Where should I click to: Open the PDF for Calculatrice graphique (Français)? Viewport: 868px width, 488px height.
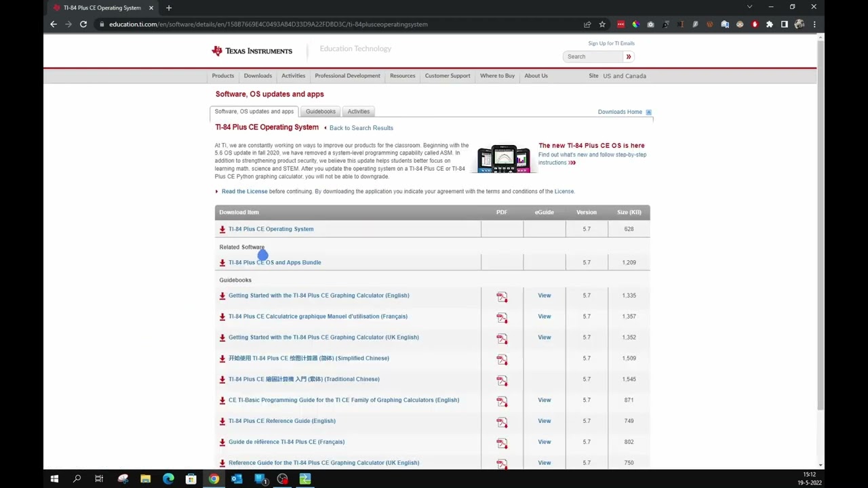[502, 317]
